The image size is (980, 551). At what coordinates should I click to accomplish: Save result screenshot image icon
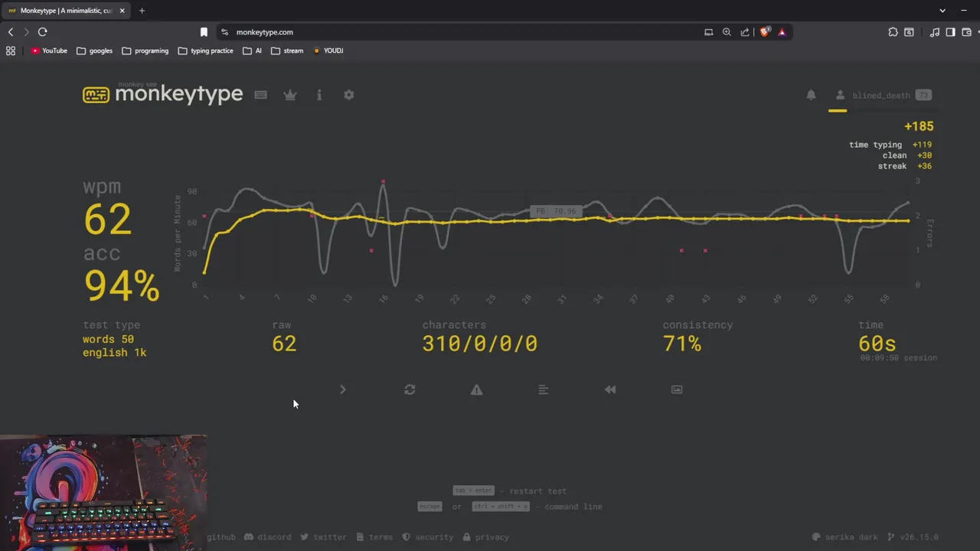click(x=677, y=390)
